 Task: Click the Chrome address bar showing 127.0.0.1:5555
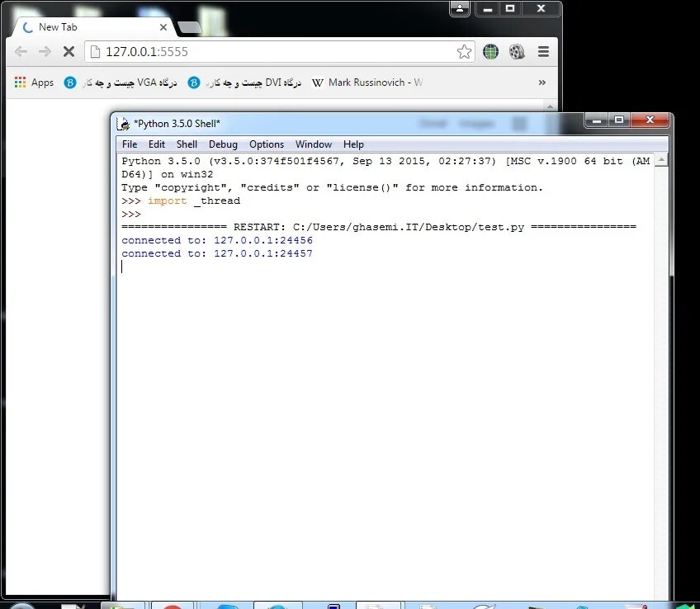[279, 52]
